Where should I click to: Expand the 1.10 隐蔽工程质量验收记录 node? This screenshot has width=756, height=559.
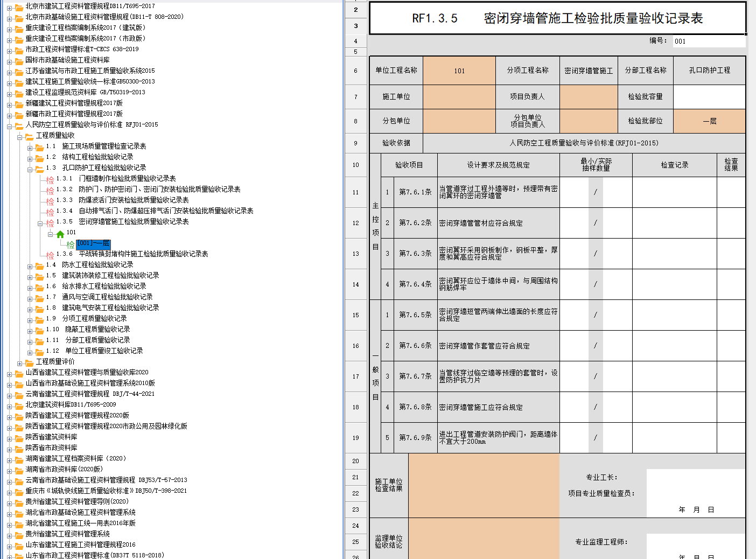coord(30,331)
